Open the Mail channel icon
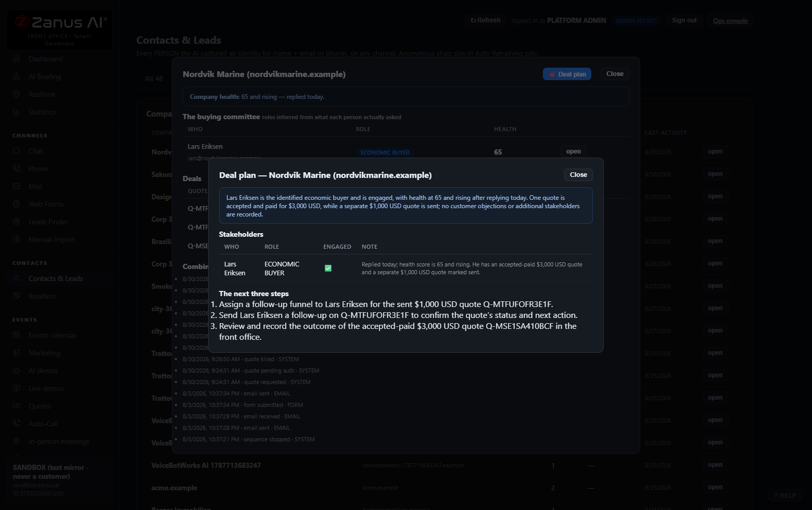 17,186
